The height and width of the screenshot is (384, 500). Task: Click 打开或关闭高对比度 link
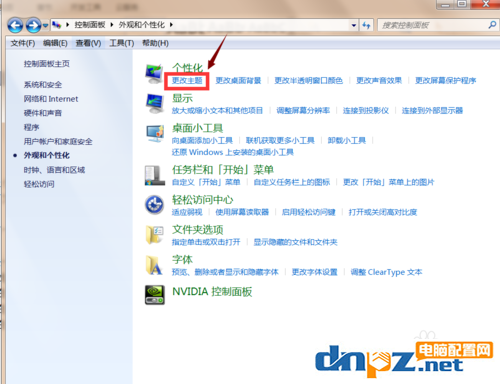tap(383, 212)
